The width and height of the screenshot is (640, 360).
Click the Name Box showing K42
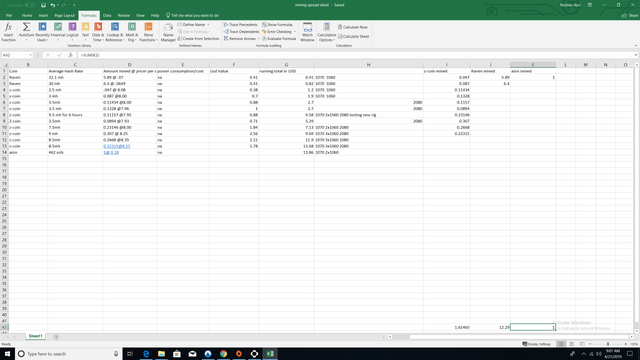[17, 55]
